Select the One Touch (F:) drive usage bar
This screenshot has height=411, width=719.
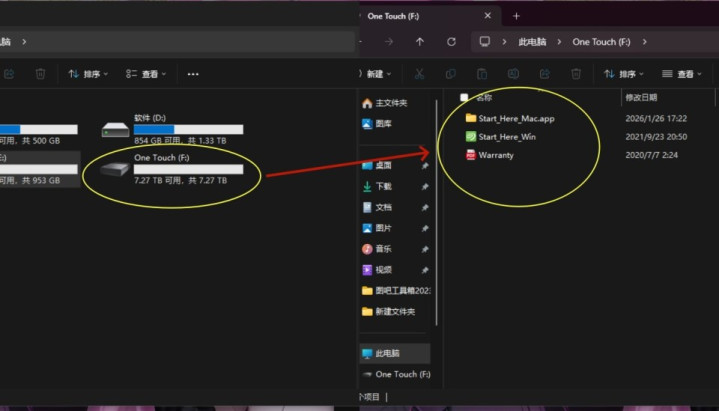point(188,169)
